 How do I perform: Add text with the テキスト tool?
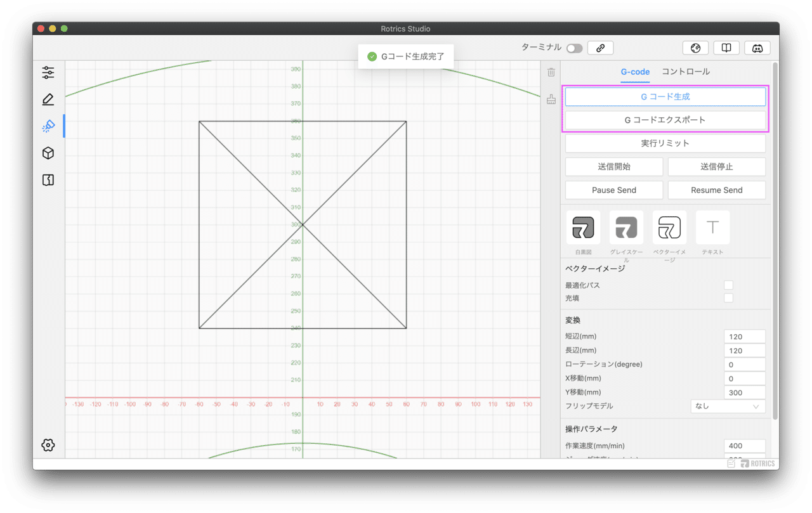pyautogui.click(x=712, y=228)
